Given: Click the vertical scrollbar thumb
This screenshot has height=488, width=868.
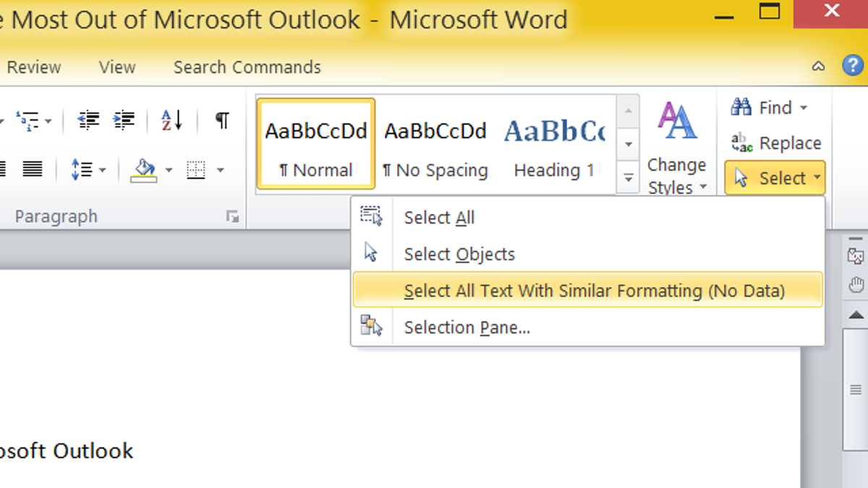Looking at the screenshot, I should (857, 390).
